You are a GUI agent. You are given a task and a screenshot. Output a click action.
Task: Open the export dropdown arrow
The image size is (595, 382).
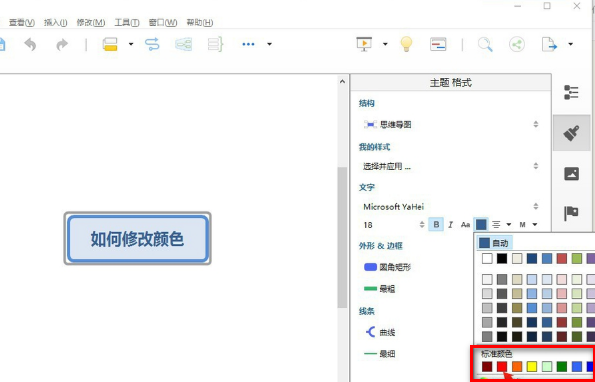(570, 44)
